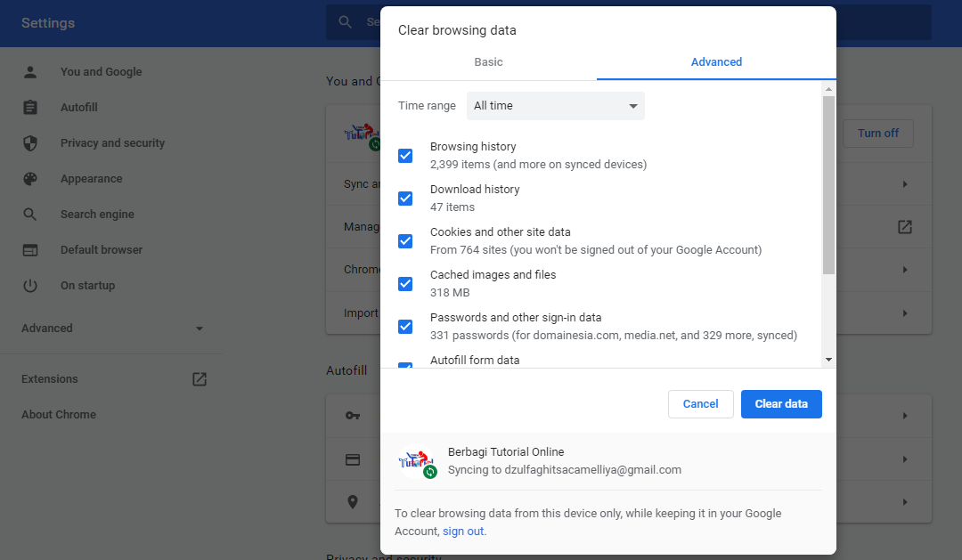Open the Sync row chevron arrow
962x560 pixels.
905,184
